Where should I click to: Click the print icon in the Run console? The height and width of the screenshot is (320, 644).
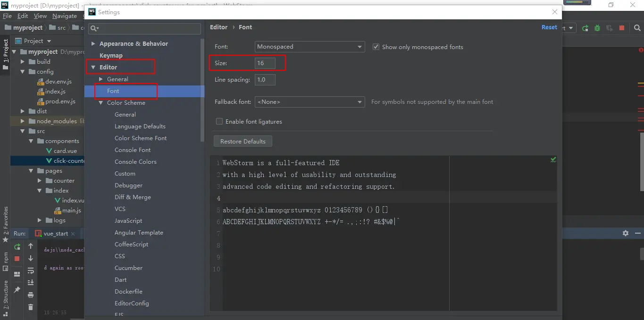point(31,295)
